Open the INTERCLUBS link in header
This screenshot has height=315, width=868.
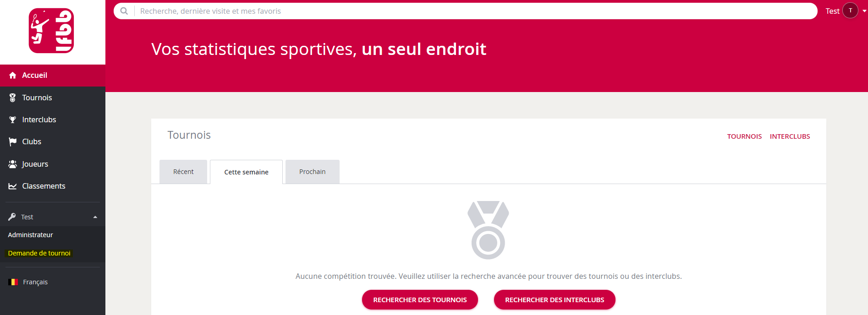click(790, 136)
